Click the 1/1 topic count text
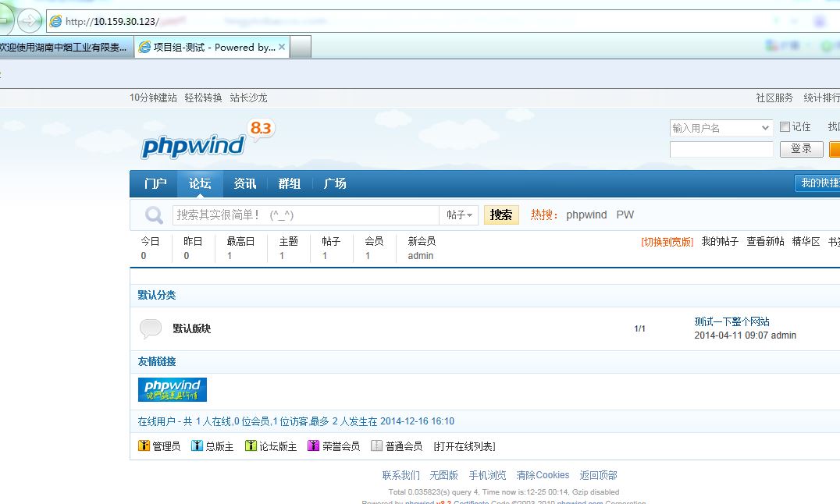This screenshot has width=840, height=504. coord(639,328)
